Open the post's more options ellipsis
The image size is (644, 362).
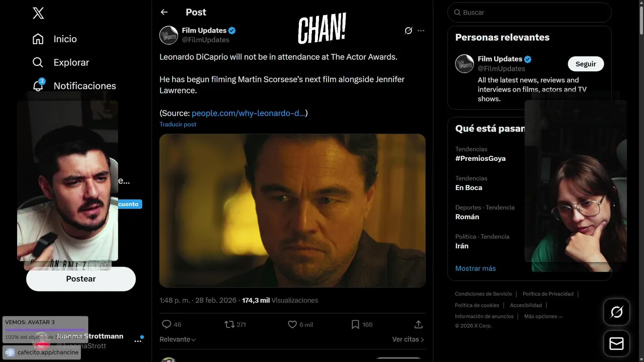coord(421,31)
